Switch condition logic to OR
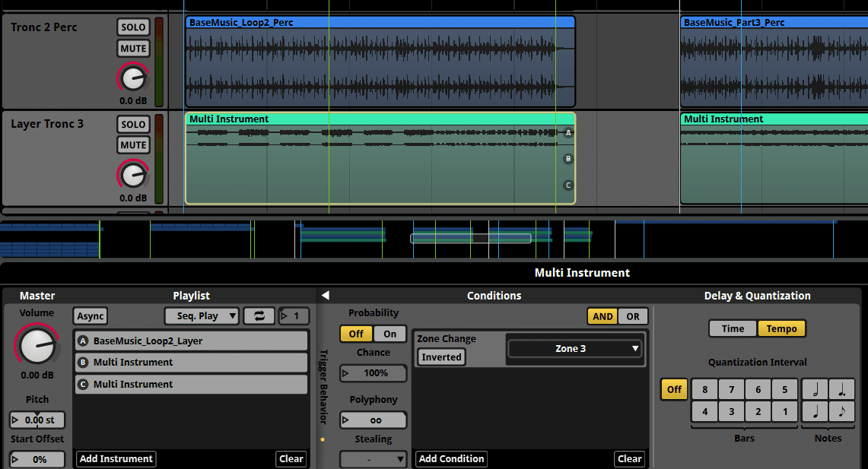868x469 pixels. (x=633, y=316)
